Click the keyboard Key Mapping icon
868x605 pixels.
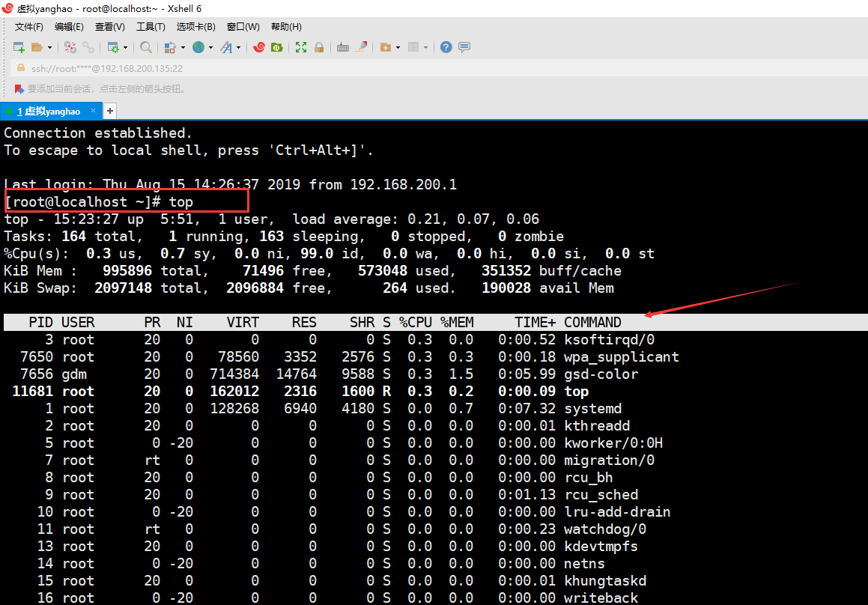[x=343, y=48]
